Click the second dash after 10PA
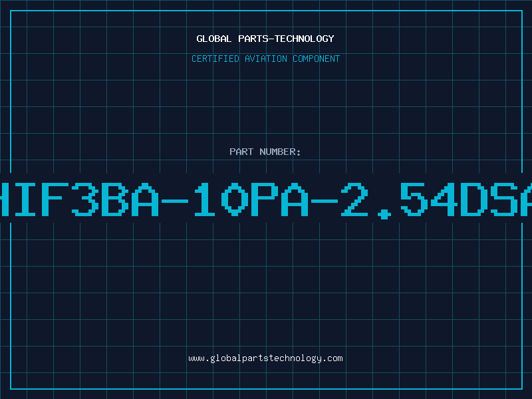The image size is (532, 399). (325, 201)
